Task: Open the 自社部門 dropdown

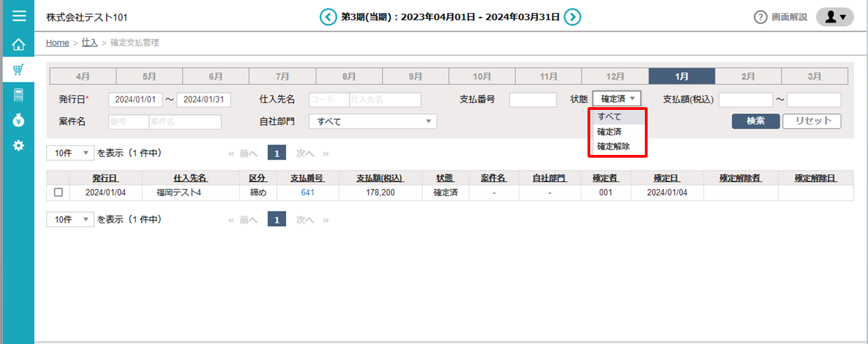Action: tap(373, 121)
